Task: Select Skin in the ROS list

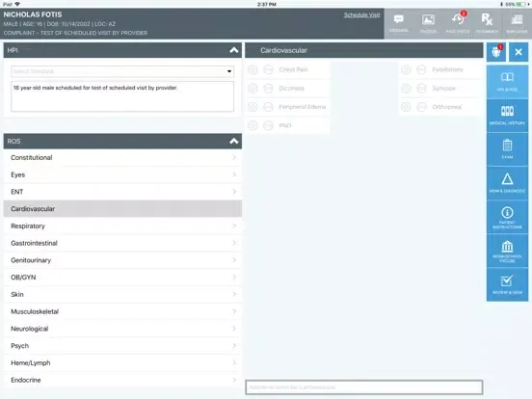Action: click(x=122, y=294)
